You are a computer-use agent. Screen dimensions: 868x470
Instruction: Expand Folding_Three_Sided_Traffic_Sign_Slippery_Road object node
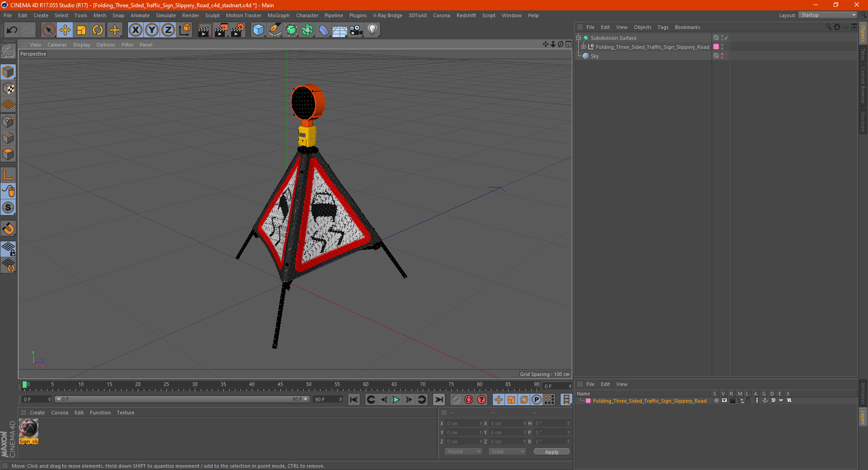pos(583,47)
